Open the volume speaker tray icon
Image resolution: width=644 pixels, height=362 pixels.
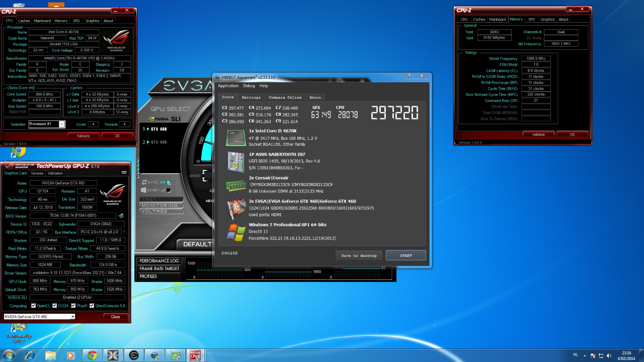tap(610, 355)
